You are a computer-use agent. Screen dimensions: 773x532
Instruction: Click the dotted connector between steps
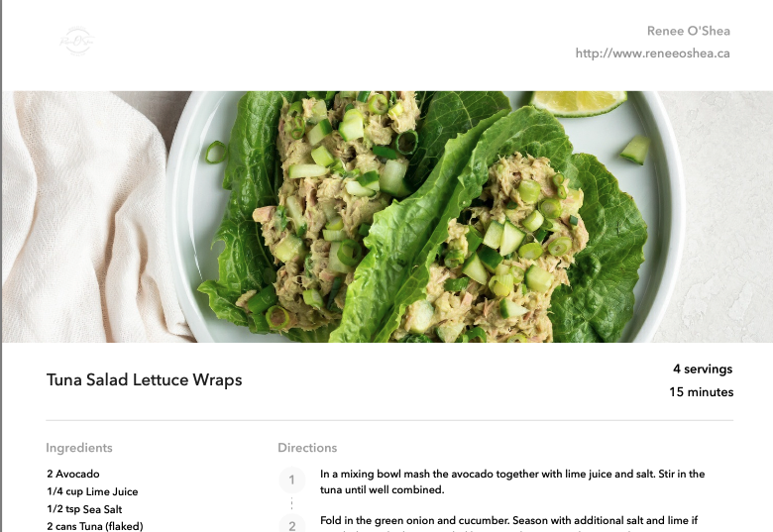pyautogui.click(x=291, y=503)
